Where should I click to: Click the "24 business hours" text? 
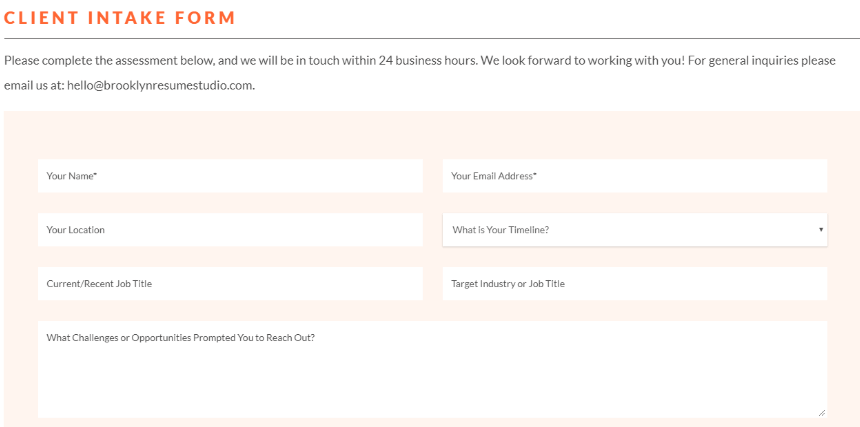[x=427, y=60]
